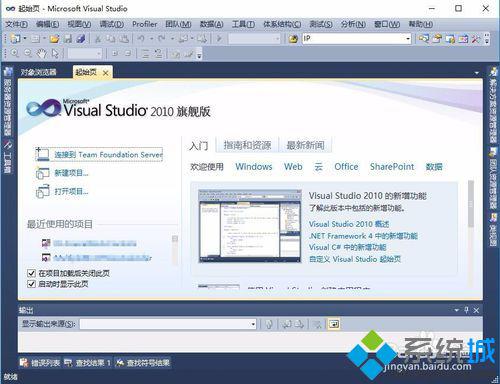Click the Find Message in Code output icon
The image size is (500, 384).
tap(269, 324)
